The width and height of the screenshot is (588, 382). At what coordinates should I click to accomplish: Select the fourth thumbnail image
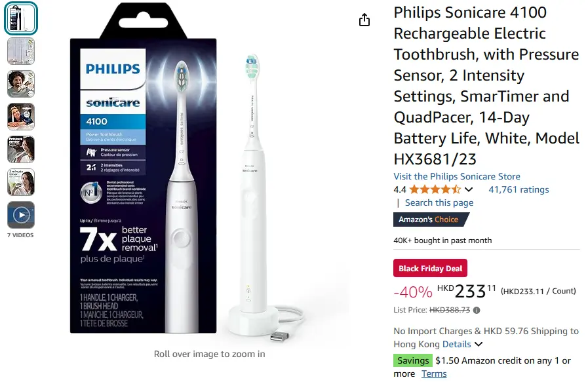[21, 117]
